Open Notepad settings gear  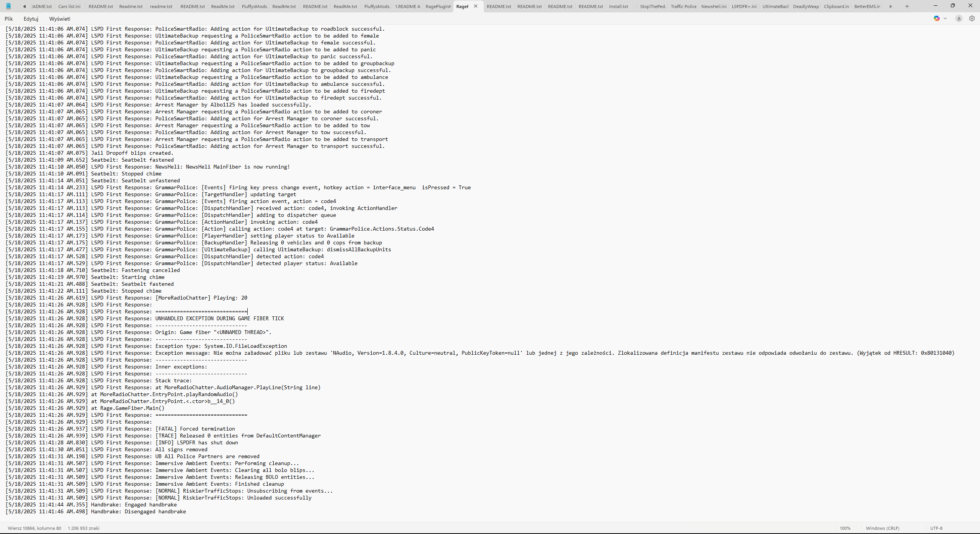point(972,18)
